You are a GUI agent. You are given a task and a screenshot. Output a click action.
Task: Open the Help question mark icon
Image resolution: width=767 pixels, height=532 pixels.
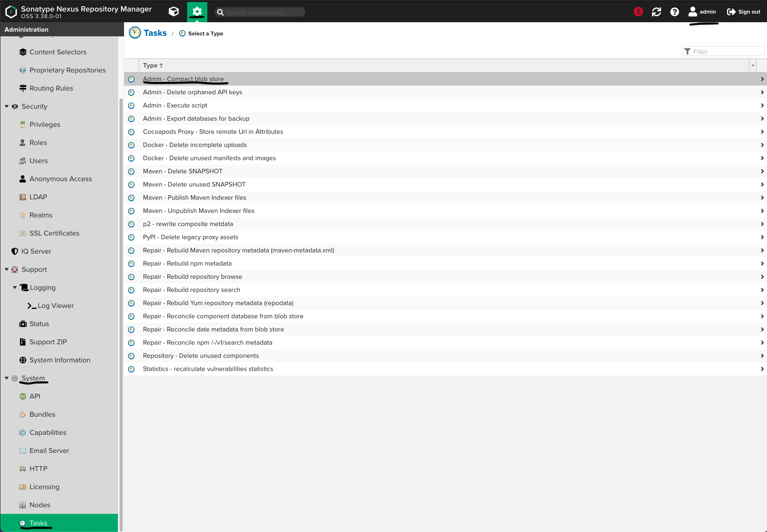click(x=675, y=12)
